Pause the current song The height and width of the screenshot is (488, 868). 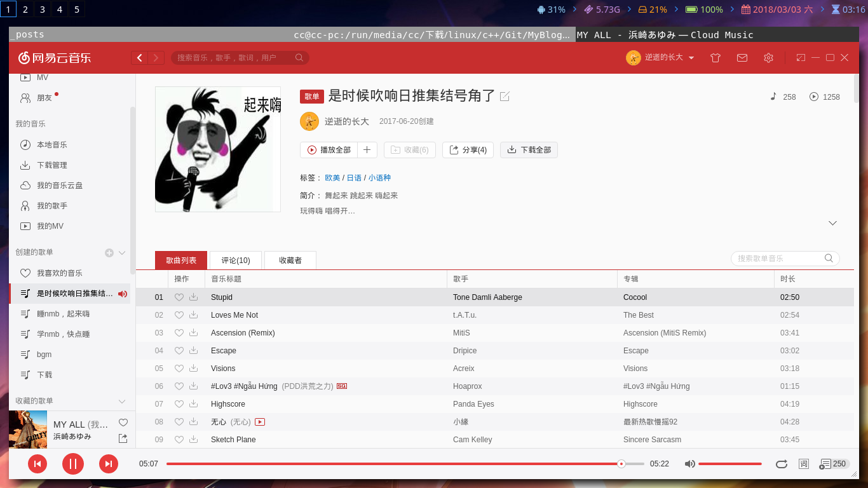[x=73, y=464]
